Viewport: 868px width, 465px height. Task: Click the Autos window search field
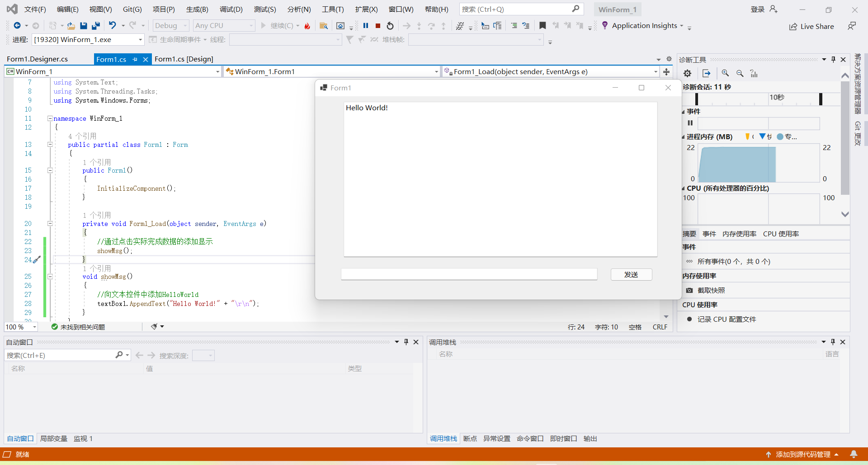[67, 355]
